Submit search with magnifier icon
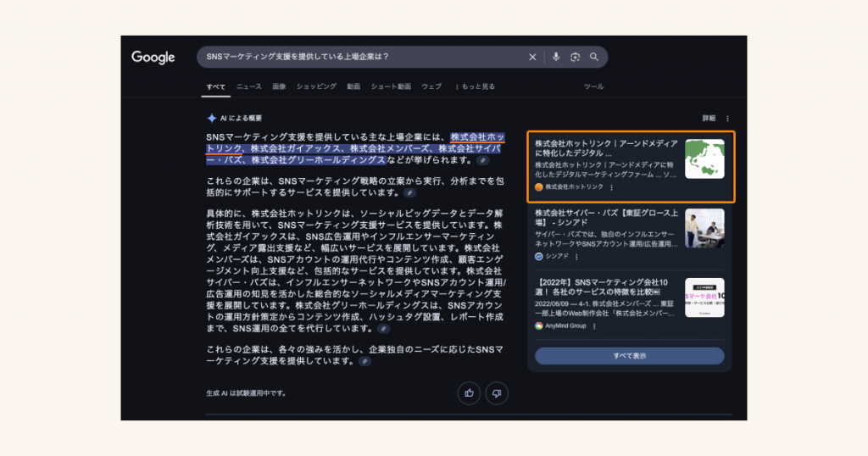Image resolution: width=868 pixels, height=456 pixels. pyautogui.click(x=594, y=57)
